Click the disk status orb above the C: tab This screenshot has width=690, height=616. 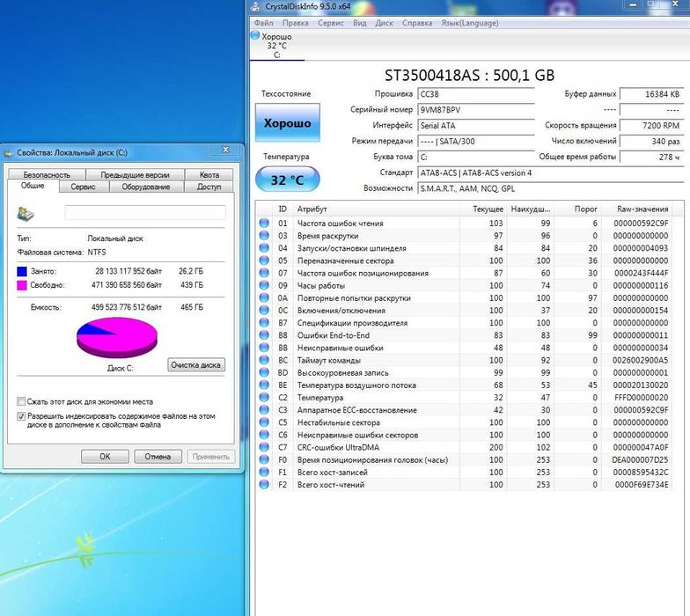(255, 35)
